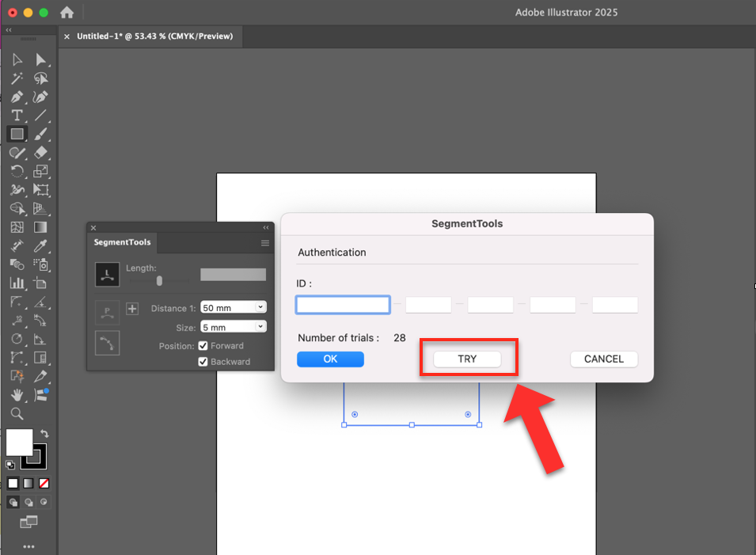Activate the Hand tool
Image resolution: width=756 pixels, height=555 pixels.
(x=17, y=394)
